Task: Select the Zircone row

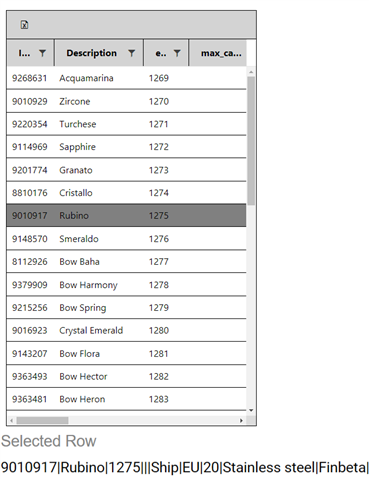Action: pos(126,101)
